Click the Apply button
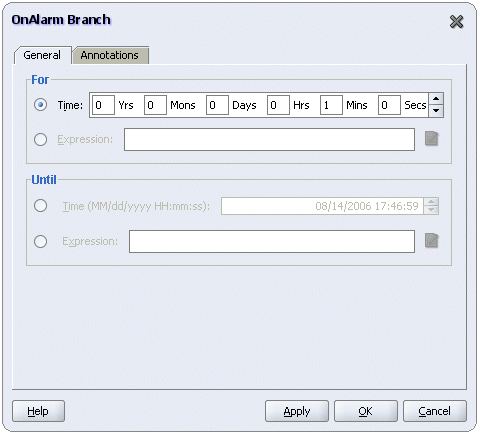This screenshot has height=434, width=479. pos(297,411)
